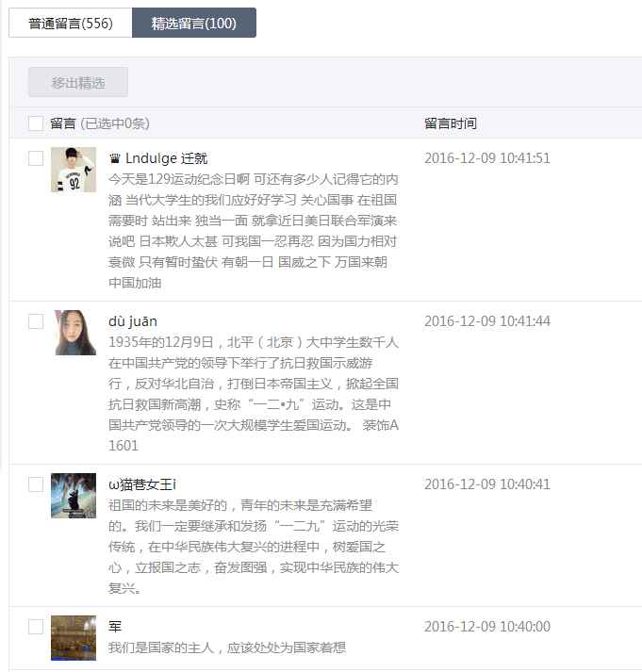Open user ω猫巷女王i's name link
The height and width of the screenshot is (672, 642).
pos(142,484)
